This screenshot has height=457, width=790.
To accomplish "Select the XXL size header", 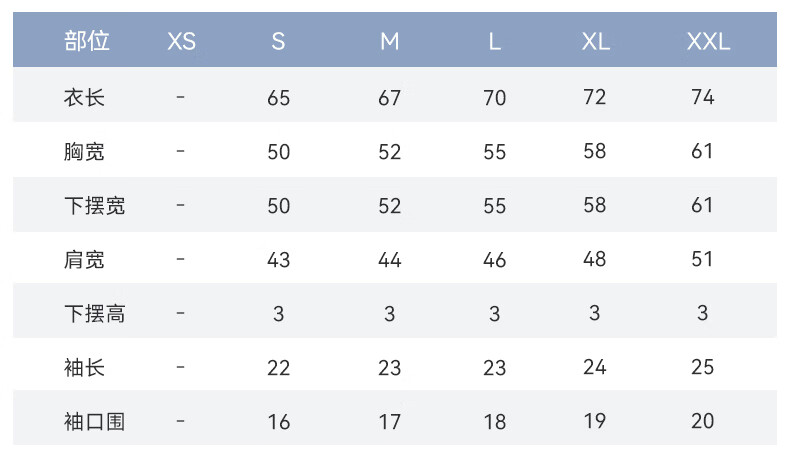I will [708, 41].
